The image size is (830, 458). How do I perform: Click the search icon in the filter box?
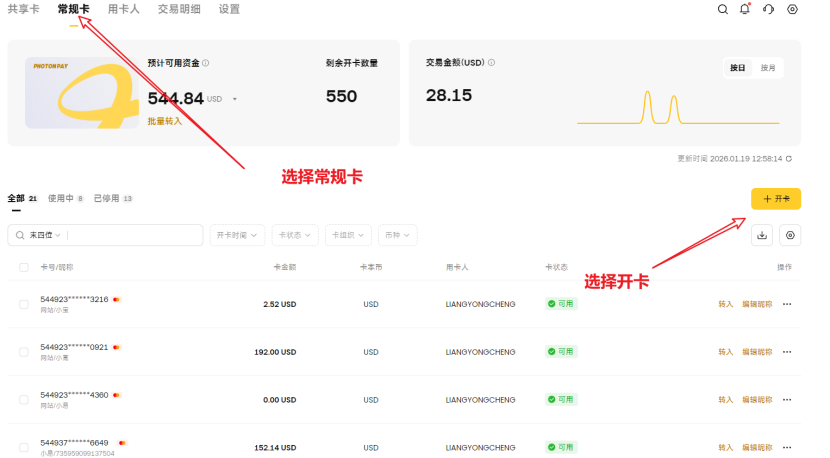click(20, 235)
